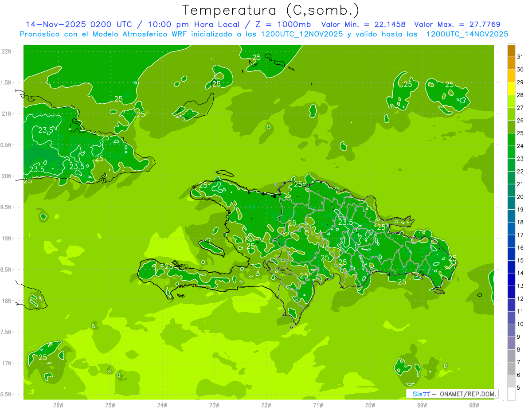The height and width of the screenshot is (411, 532).
Task: Click the dark blue legend band between 13 and 14
Action: tap(511, 279)
